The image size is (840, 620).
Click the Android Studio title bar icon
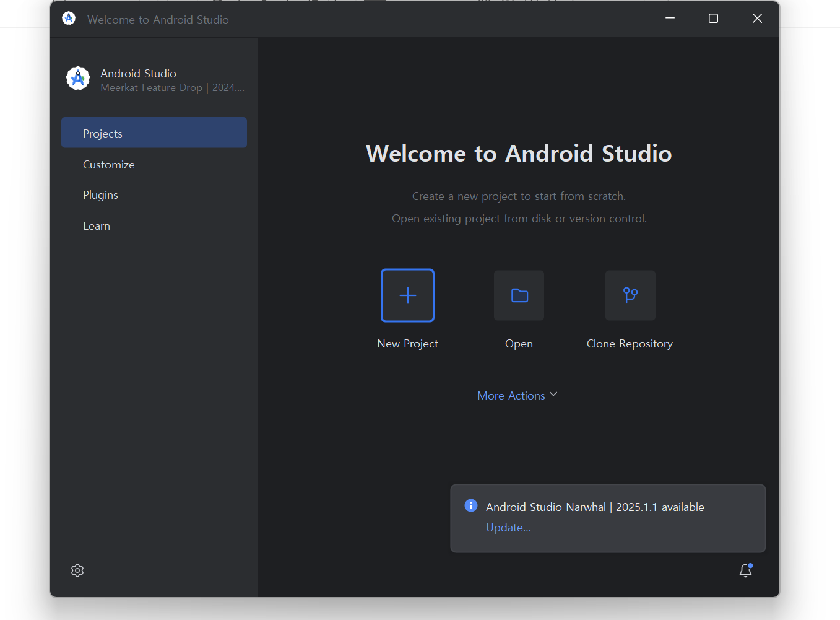(x=69, y=19)
